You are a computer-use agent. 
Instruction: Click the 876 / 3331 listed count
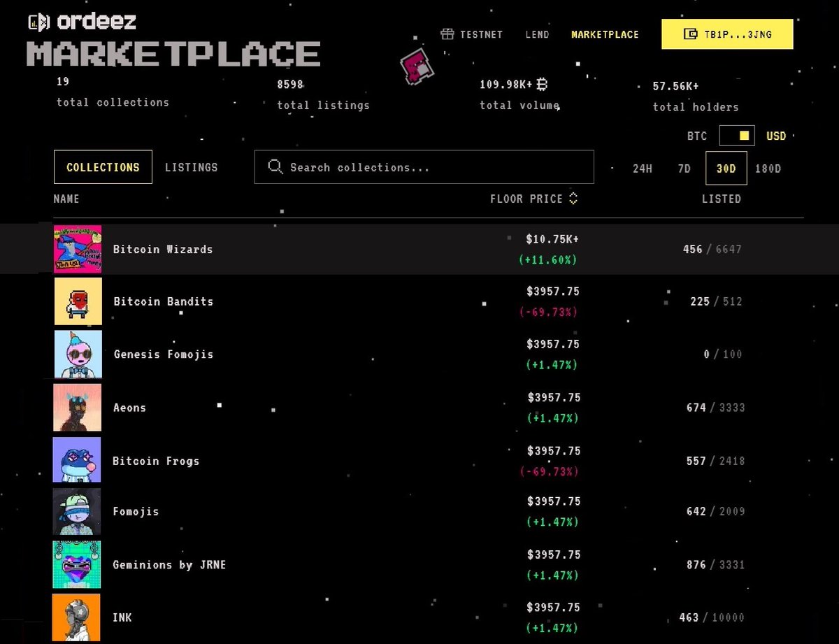point(716,565)
